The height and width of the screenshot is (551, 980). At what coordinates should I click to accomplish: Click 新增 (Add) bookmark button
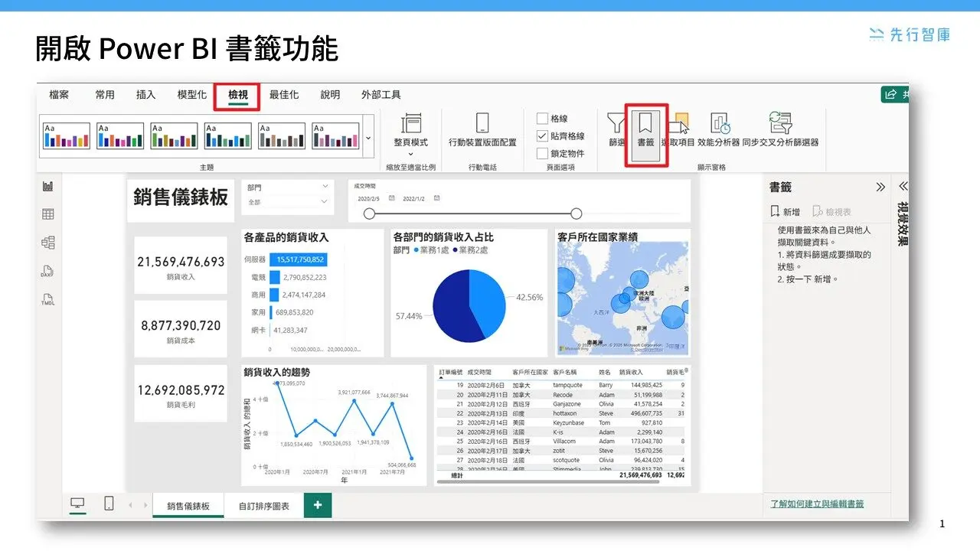tap(786, 212)
